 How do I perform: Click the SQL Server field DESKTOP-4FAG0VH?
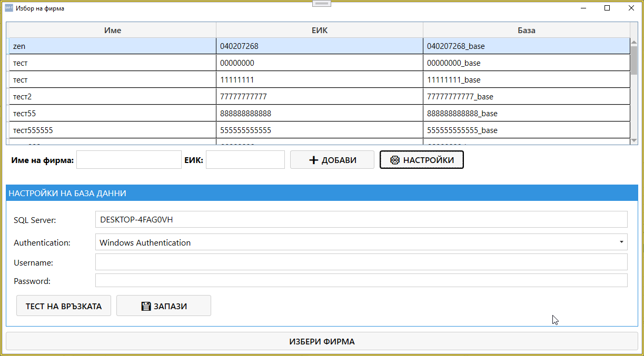(361, 219)
